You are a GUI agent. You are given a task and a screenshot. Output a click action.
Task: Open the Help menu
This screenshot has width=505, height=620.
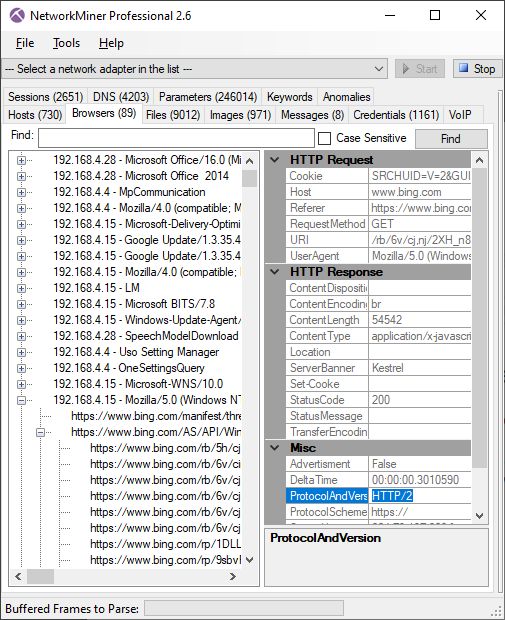pyautogui.click(x=111, y=43)
